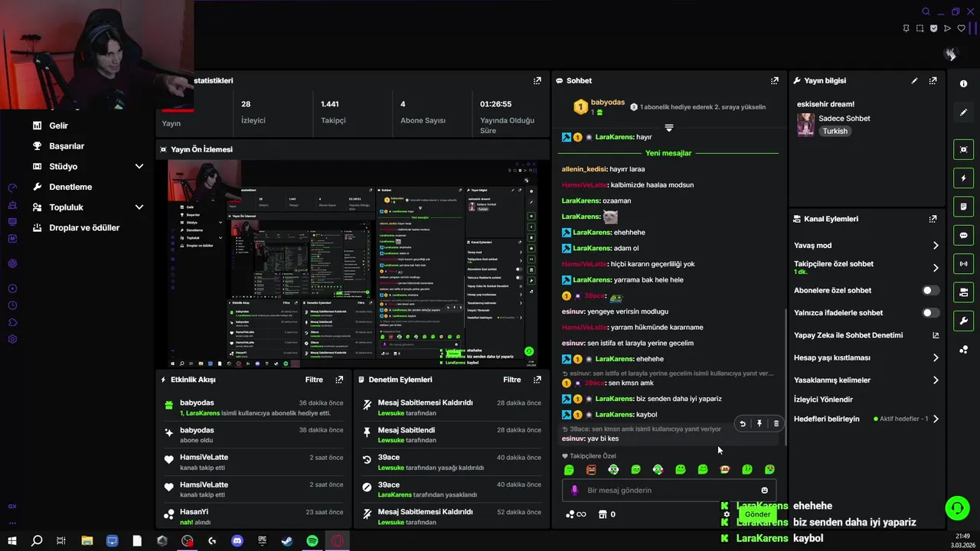Click the Turkish language tag

[x=835, y=132]
